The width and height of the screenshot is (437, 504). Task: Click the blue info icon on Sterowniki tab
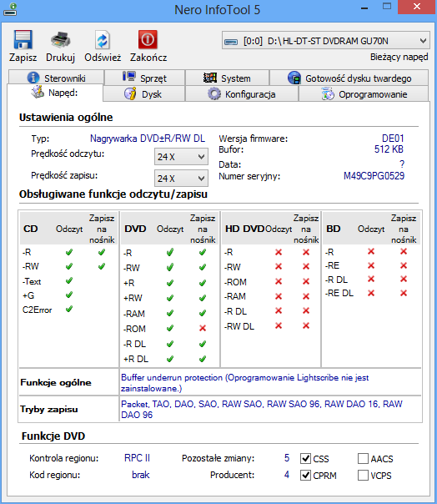[33, 78]
